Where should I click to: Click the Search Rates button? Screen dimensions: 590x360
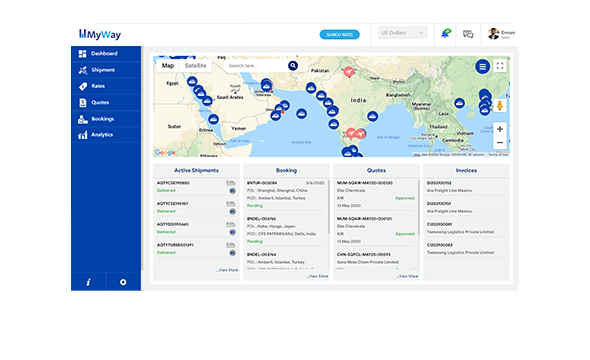pyautogui.click(x=339, y=35)
